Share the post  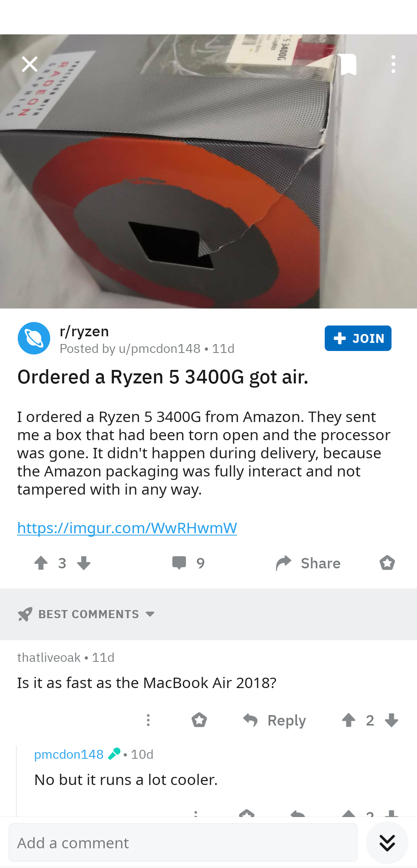coord(308,563)
